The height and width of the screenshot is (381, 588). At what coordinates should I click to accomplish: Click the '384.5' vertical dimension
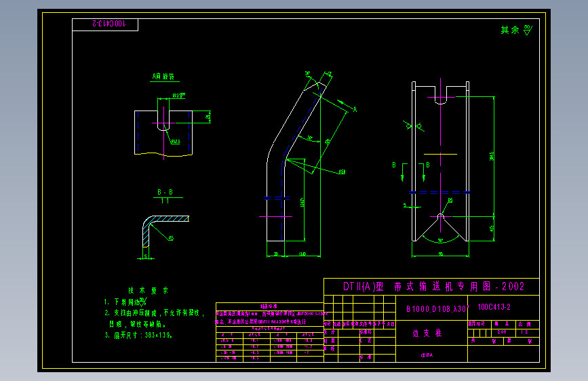492,157
